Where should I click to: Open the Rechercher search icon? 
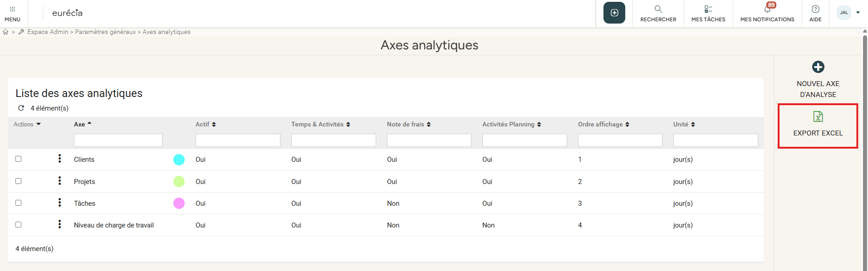(658, 9)
